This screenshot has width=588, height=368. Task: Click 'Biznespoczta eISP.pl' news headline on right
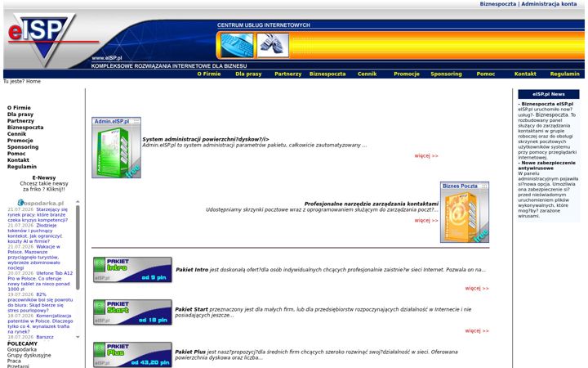pos(546,104)
